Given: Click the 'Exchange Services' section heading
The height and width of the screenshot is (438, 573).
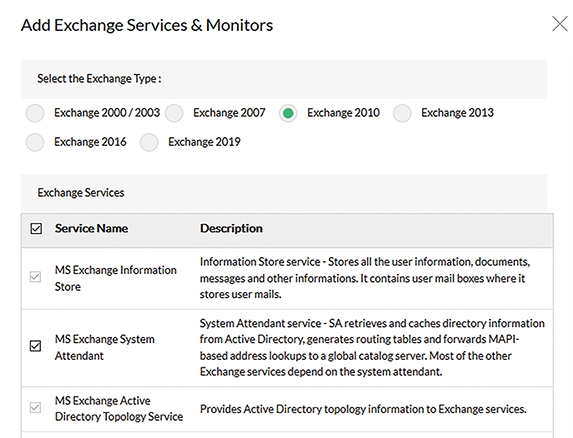Looking at the screenshot, I should [x=81, y=193].
